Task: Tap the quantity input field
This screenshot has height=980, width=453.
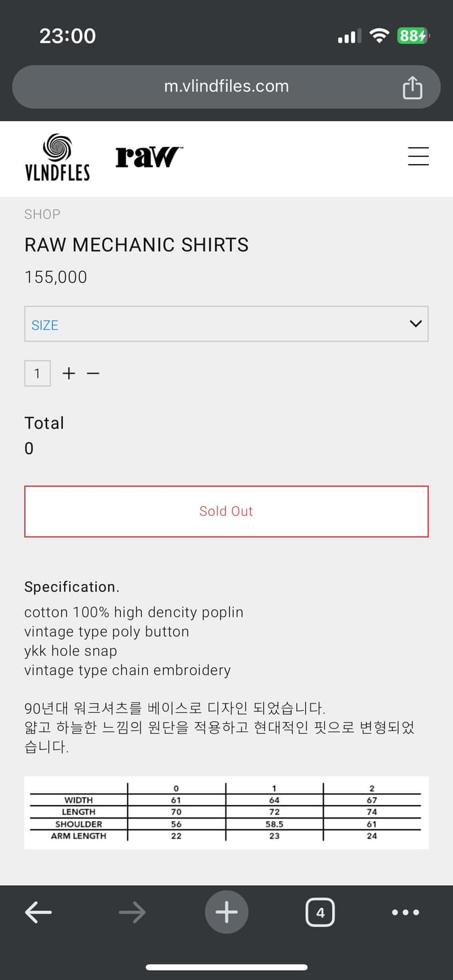Action: (37, 374)
